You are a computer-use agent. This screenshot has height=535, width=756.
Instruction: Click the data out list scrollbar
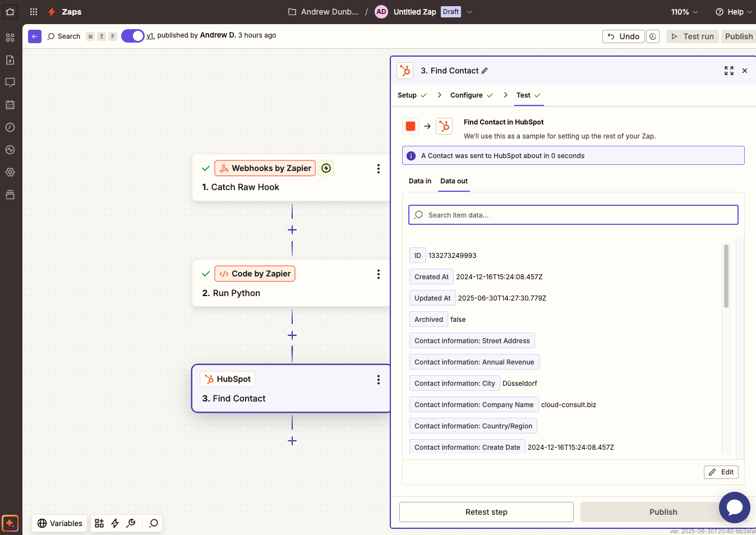click(726, 276)
